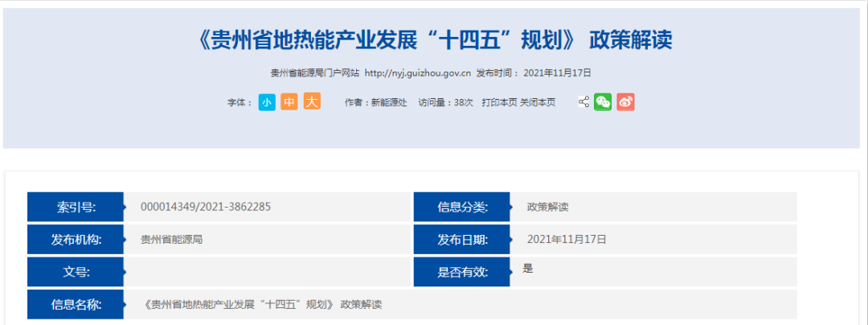The height and width of the screenshot is (325, 868).
Task: Click the 信息分类 label cell
Action: (462, 207)
